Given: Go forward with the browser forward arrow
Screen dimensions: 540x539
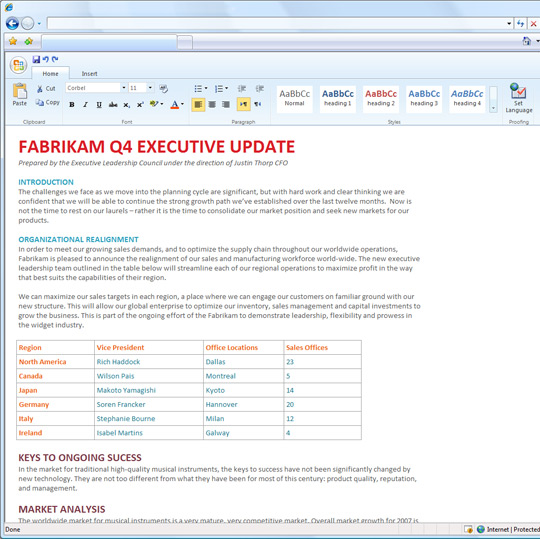Looking at the screenshot, I should coord(28,23).
